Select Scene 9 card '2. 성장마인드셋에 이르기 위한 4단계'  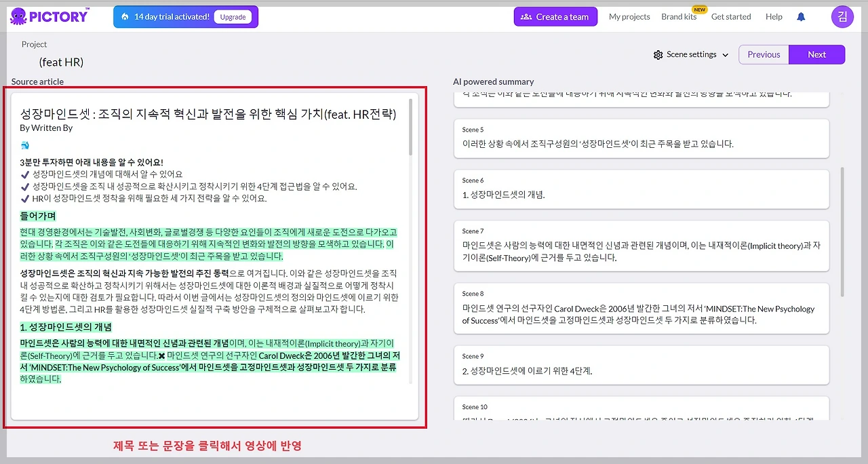coord(642,365)
